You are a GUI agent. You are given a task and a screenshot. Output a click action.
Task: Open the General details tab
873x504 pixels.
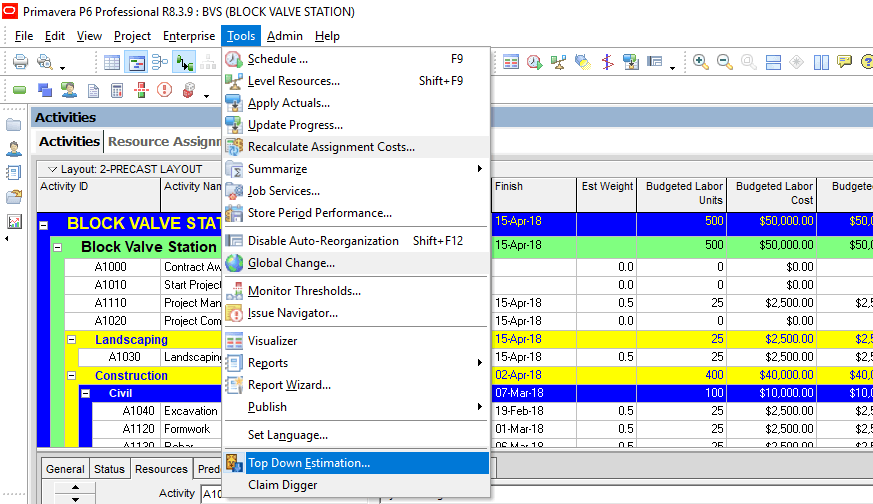65,469
